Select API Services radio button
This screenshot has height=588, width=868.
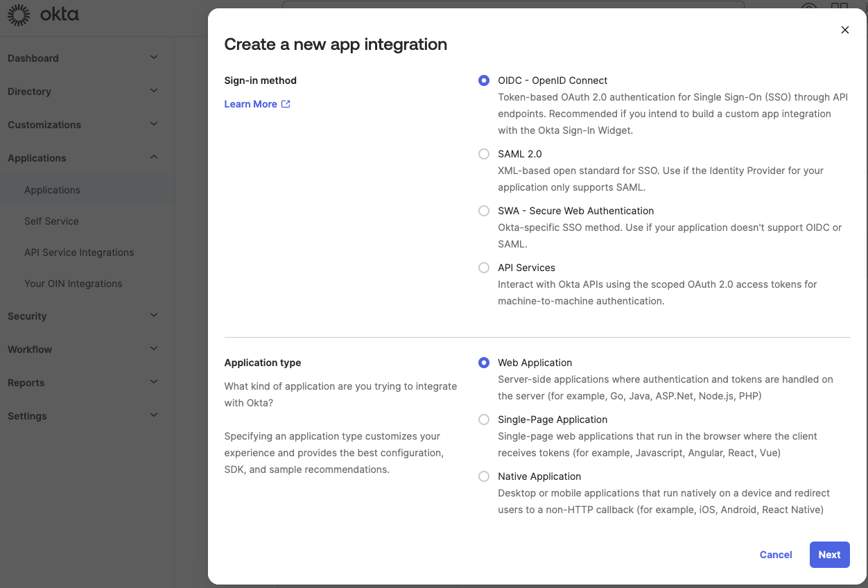484,268
